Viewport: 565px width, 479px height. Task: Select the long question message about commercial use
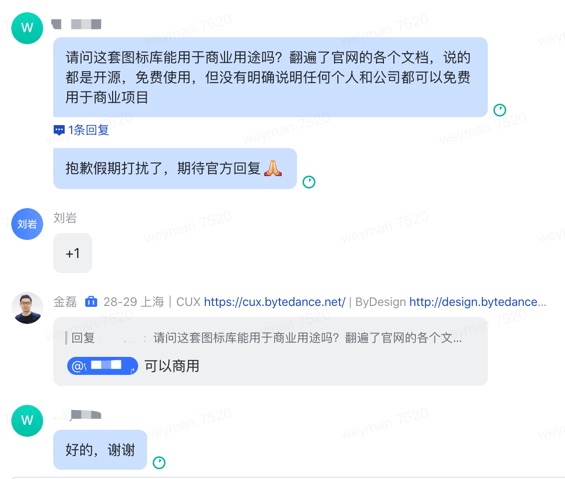coord(271,77)
